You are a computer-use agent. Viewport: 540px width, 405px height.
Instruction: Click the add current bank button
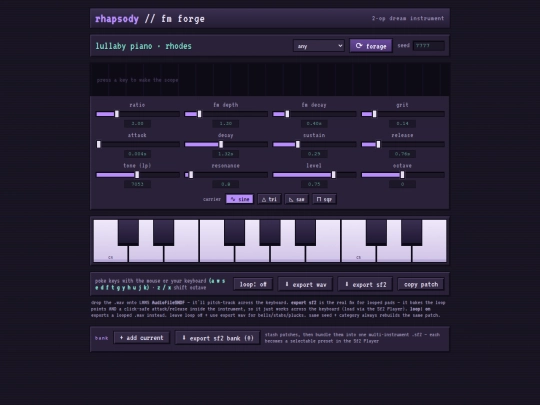(142, 338)
